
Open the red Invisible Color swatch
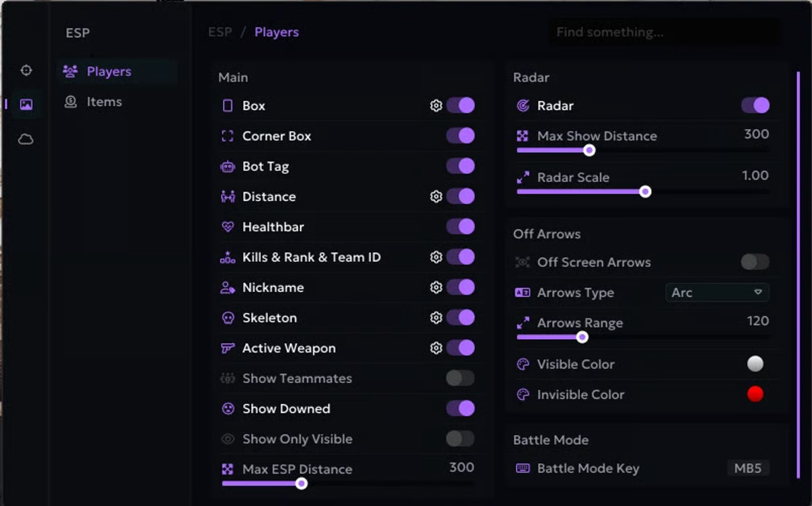[755, 394]
